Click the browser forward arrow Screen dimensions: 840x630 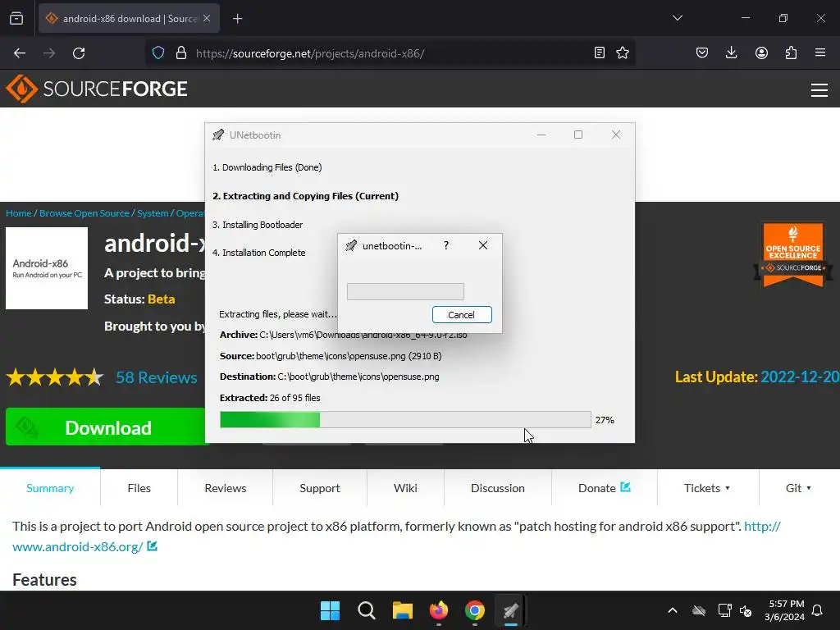pyautogui.click(x=49, y=53)
